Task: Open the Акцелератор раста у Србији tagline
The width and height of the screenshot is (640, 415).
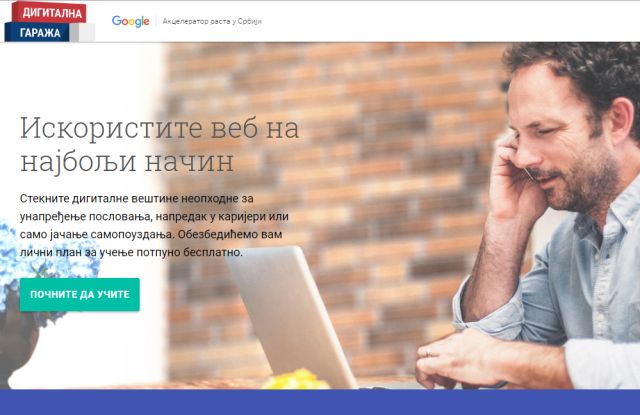Action: click(x=212, y=21)
